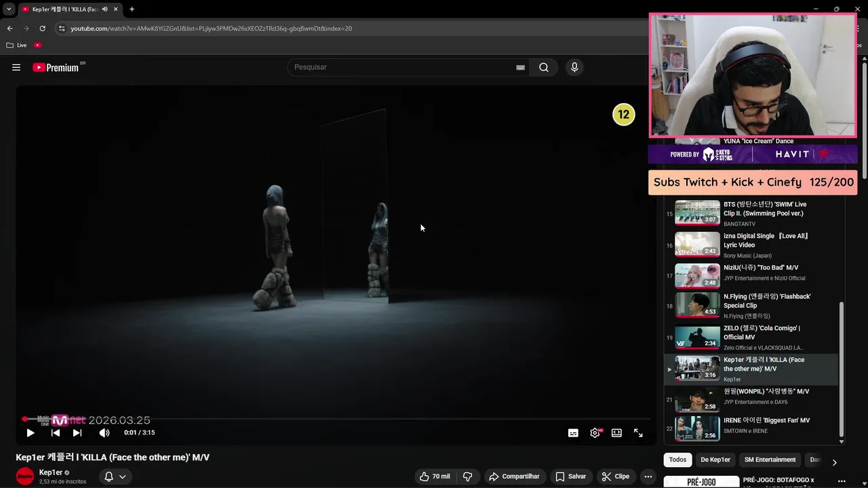Open Kep1er channel name link
The width and height of the screenshot is (868, 488).
(51, 472)
